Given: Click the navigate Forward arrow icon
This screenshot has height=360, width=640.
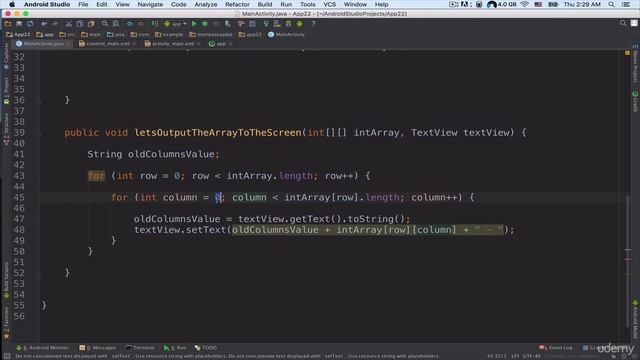Looking at the screenshot, I should 141,24.
